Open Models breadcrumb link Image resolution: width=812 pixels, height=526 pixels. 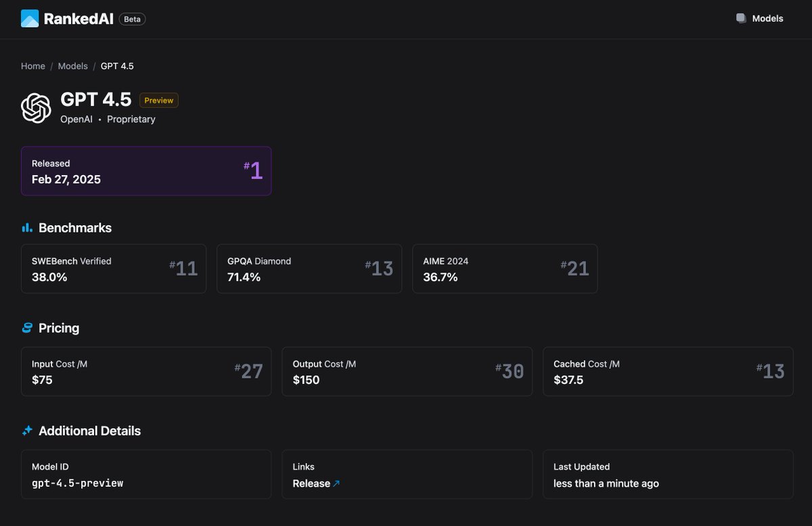72,66
